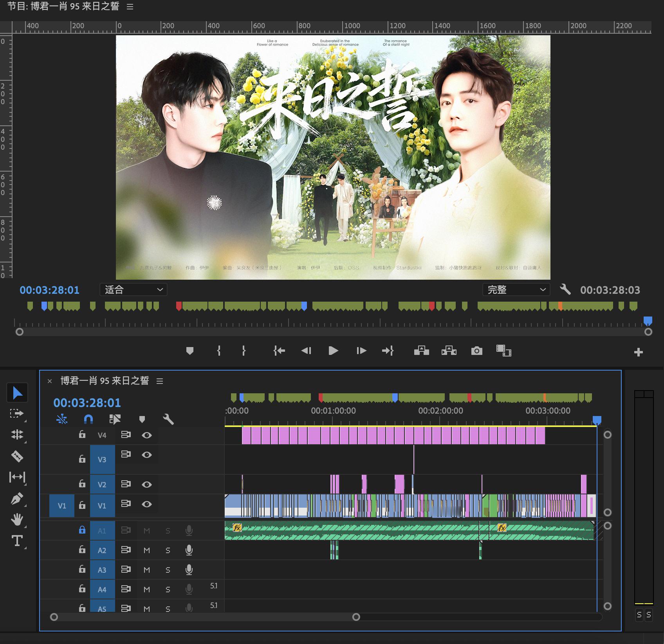Image resolution: width=664 pixels, height=644 pixels.
Task: Mute audio track A4
Action: [x=147, y=590]
